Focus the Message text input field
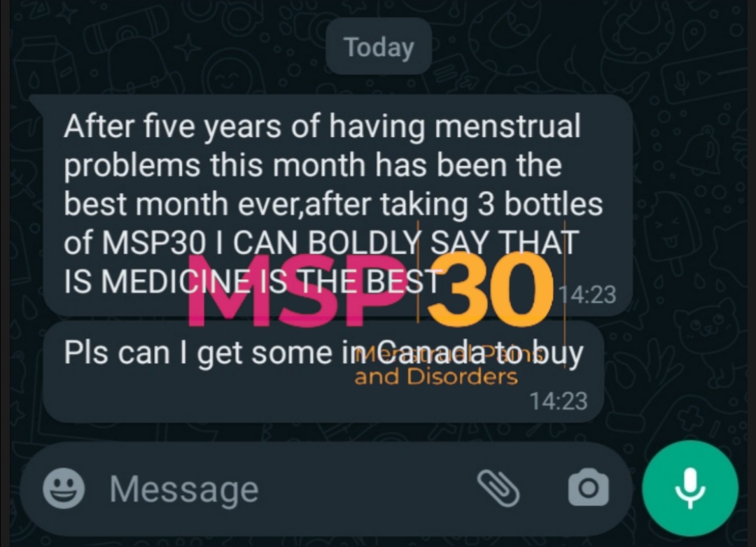Screen dimensions: 756x547 289,489
